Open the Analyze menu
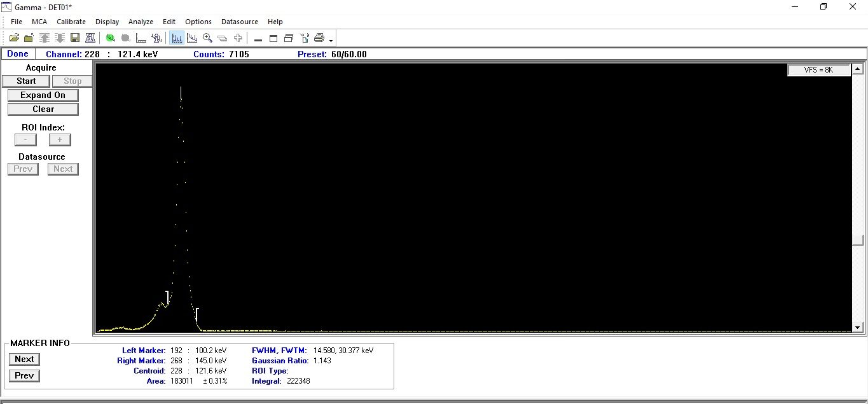This screenshot has height=404, width=868. [141, 22]
